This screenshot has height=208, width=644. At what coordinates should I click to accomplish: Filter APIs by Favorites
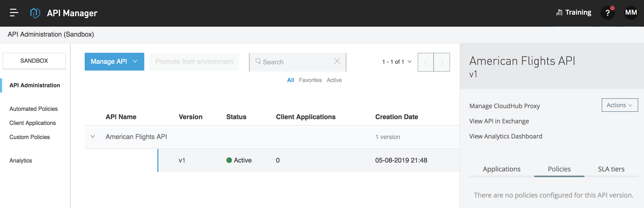point(310,80)
